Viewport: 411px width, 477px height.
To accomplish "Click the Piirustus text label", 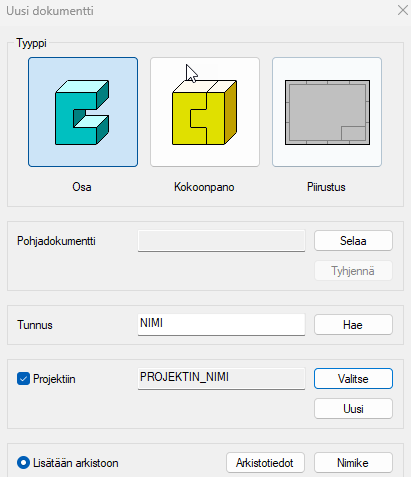I will pyautogui.click(x=326, y=187).
